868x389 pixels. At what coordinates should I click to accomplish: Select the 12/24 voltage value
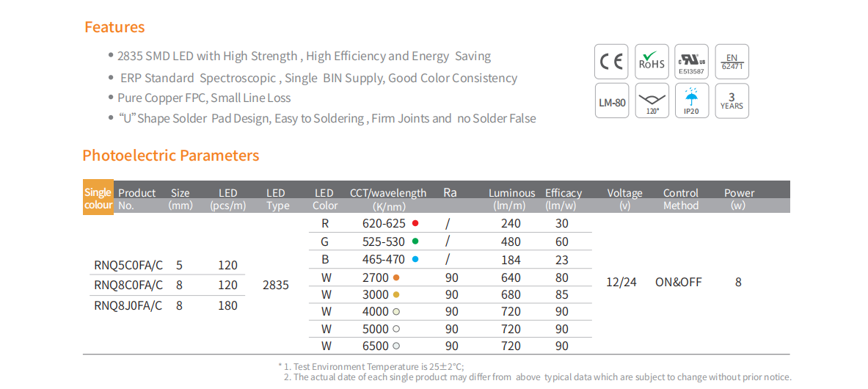(621, 282)
